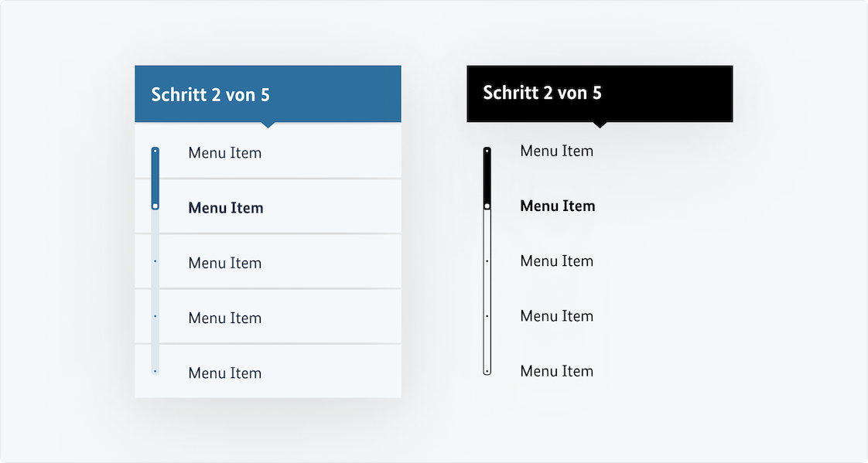
Task: Pick the last Menu Item in the blue-header panel
Action: [x=225, y=373]
